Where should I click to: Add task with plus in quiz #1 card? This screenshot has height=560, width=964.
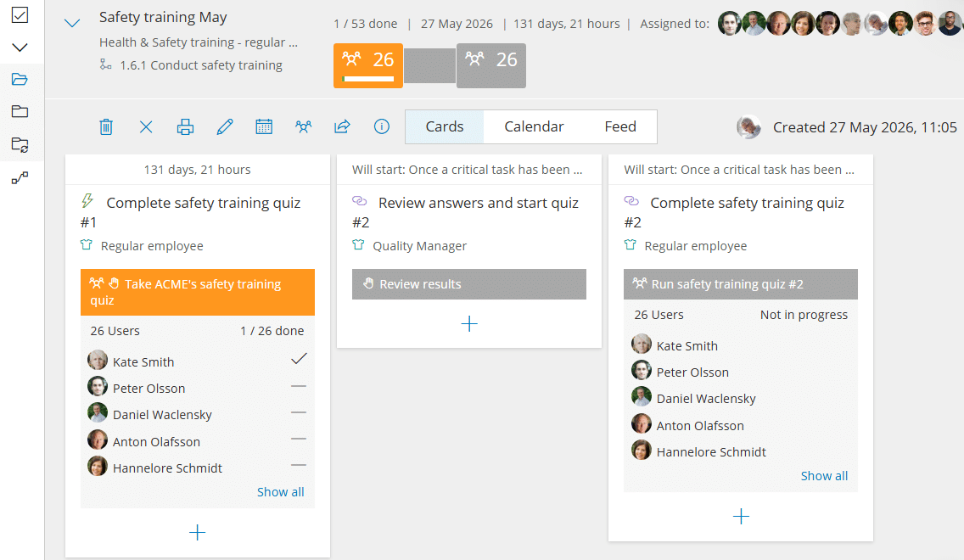pos(198,532)
